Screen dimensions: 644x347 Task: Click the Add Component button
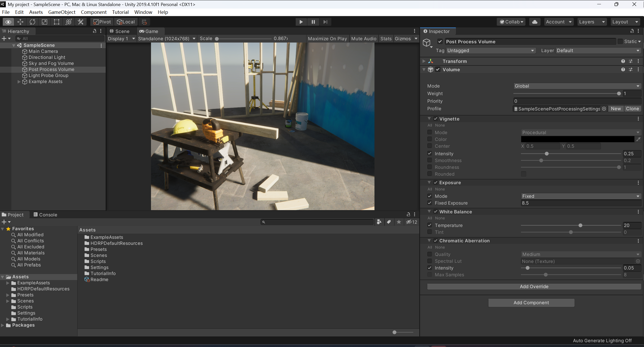pos(531,302)
